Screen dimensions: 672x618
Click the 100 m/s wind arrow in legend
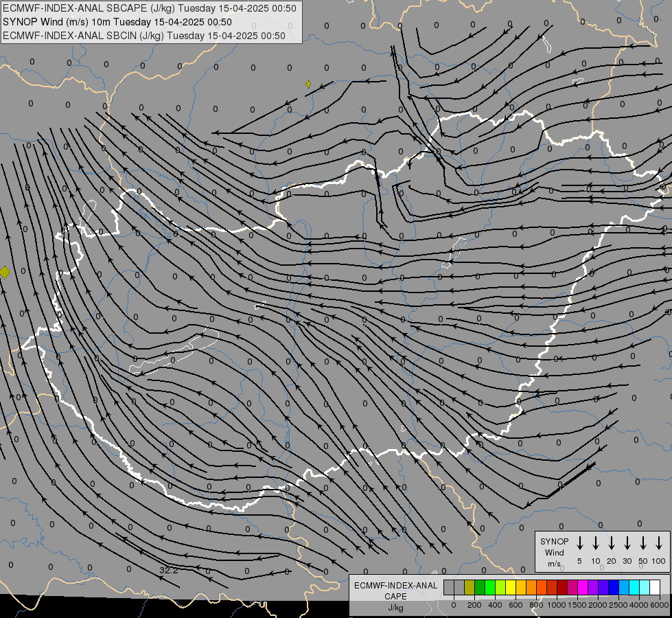(659, 543)
